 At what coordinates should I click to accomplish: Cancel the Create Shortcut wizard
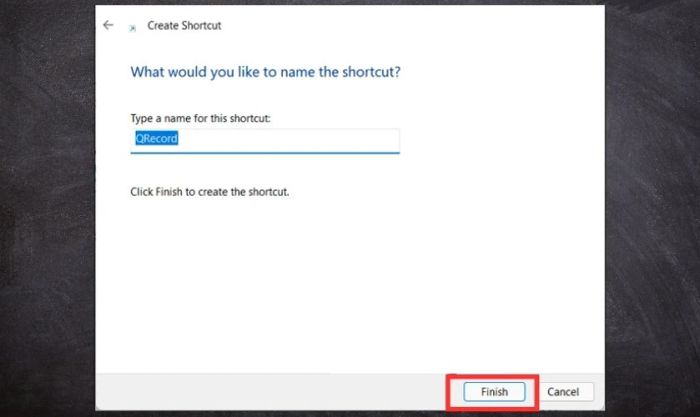563,392
